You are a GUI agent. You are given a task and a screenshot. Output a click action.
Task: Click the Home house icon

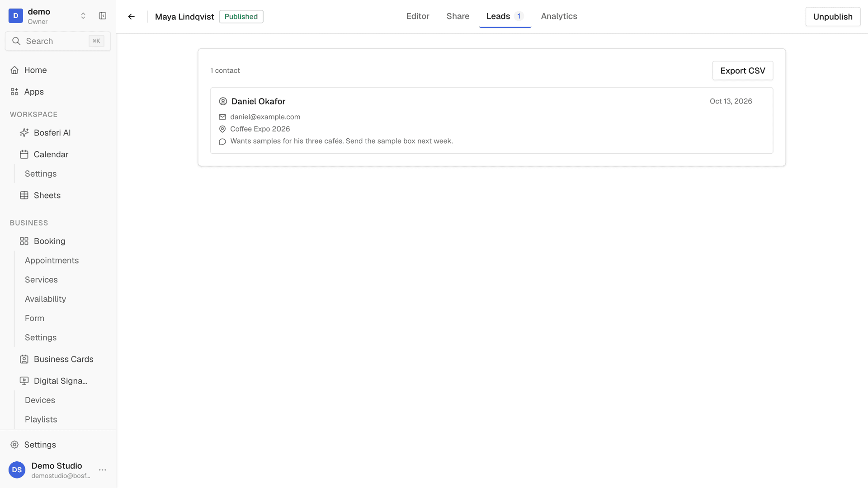[14, 70]
